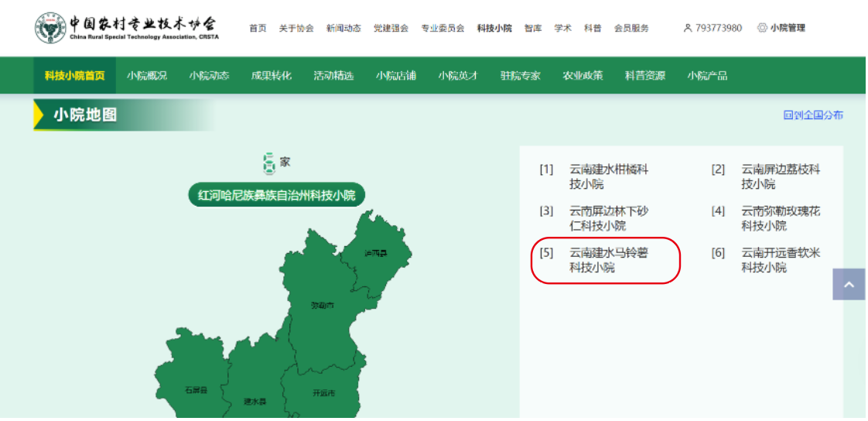The image size is (868, 421).
Task: Click the CRSTA association logo
Action: [51, 28]
